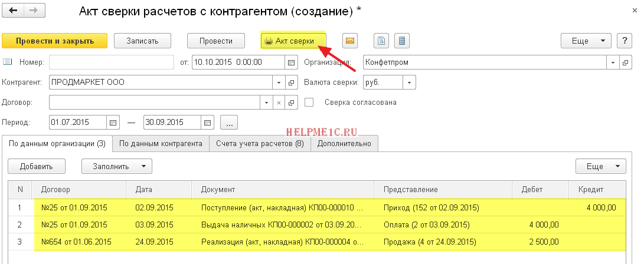Open calendar for document date field
Image resolution: width=644 pixels, height=264 pixels.
291,62
